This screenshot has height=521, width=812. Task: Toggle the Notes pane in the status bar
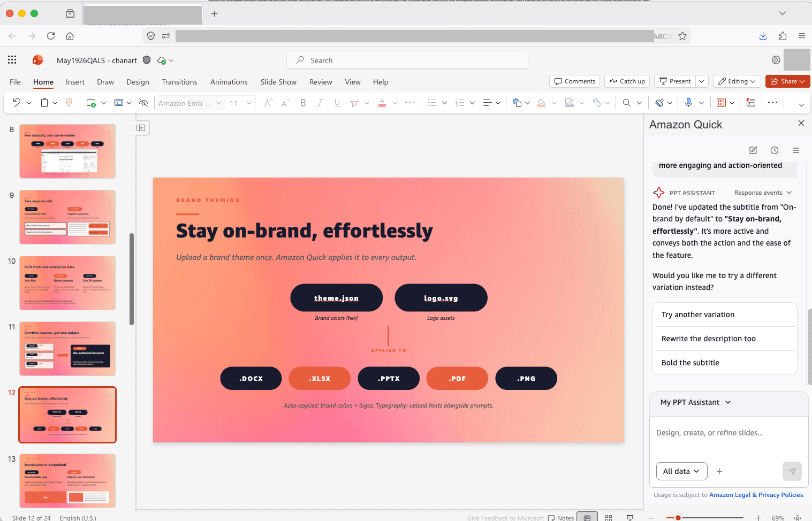click(x=561, y=518)
